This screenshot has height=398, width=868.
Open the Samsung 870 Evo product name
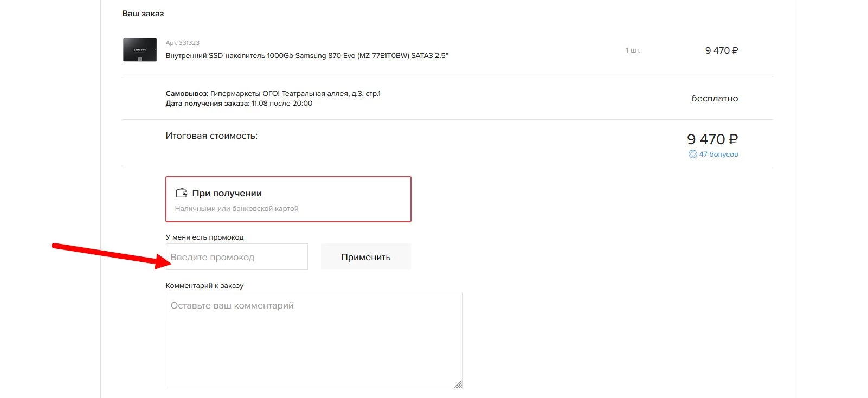pyautogui.click(x=307, y=56)
